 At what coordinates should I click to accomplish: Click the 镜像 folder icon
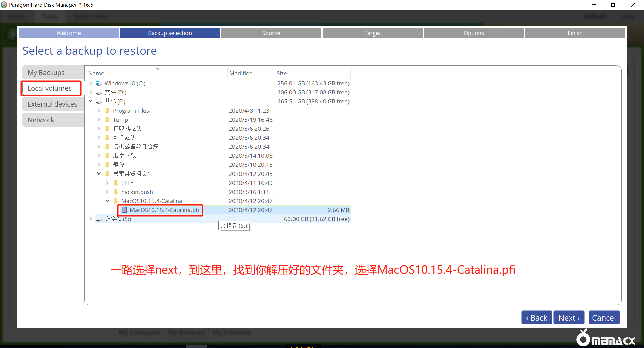click(107, 164)
